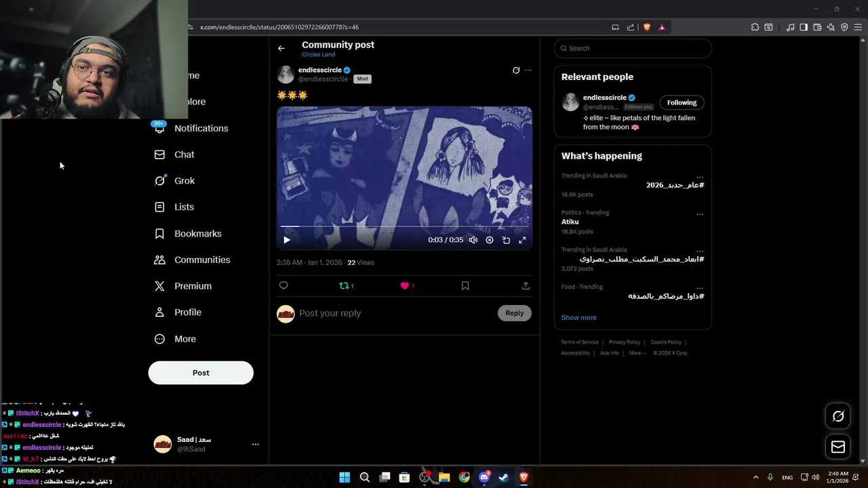Screen dimensions: 868x488
Task: Open the Circles Land community link
Action: pyautogui.click(x=318, y=54)
